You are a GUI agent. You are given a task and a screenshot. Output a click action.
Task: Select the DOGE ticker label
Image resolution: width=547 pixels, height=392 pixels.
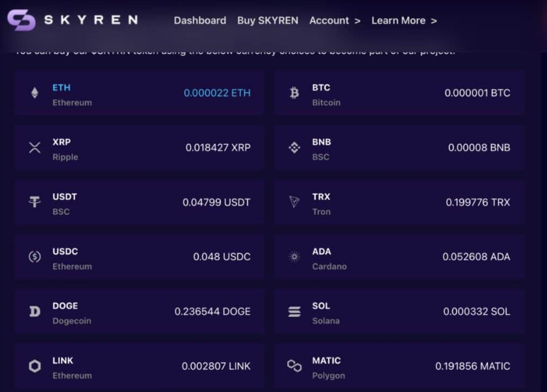coord(65,306)
